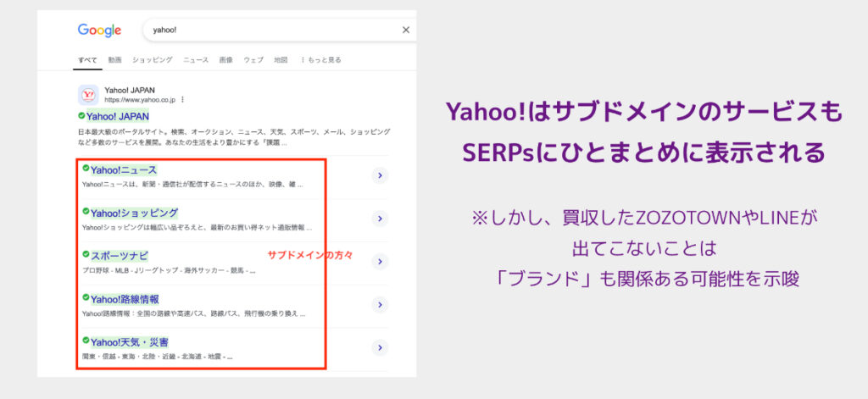
Task: Select the すべて tab
Action: tap(87, 60)
